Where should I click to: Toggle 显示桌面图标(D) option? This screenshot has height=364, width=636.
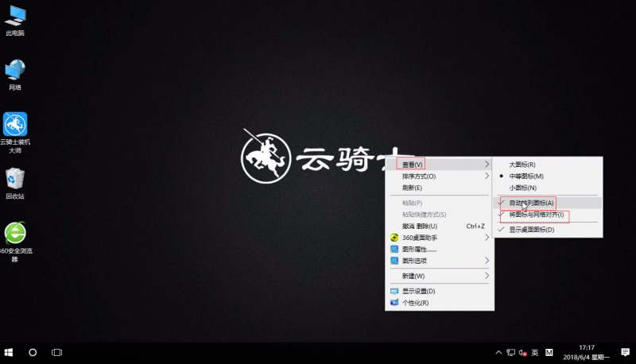click(548, 230)
